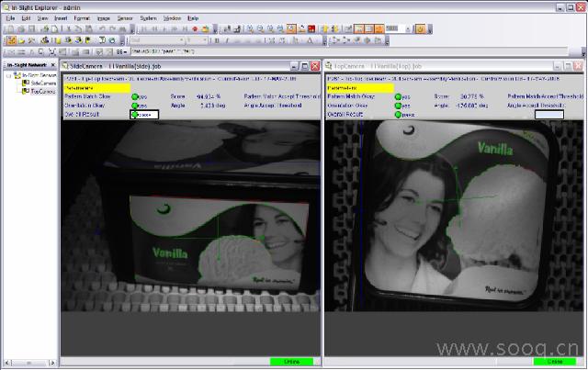Click the SideCamera job window title icon

66,67
